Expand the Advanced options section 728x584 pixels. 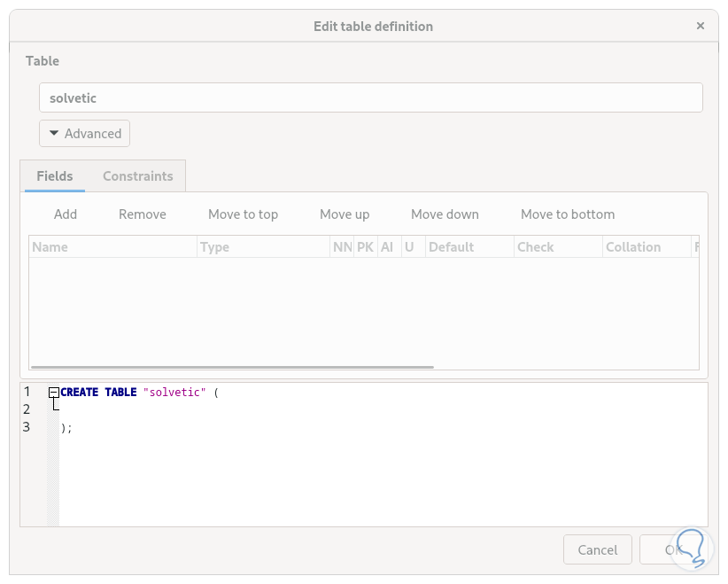click(x=85, y=134)
